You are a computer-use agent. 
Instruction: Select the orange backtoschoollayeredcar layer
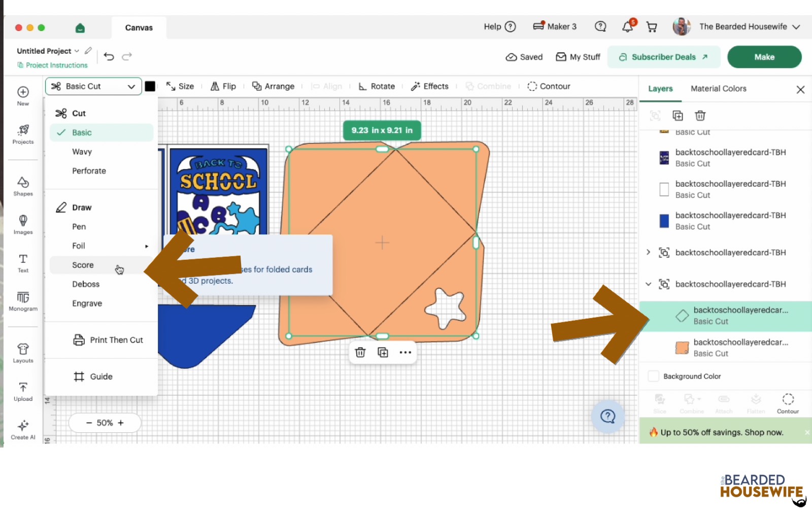pyautogui.click(x=726, y=348)
